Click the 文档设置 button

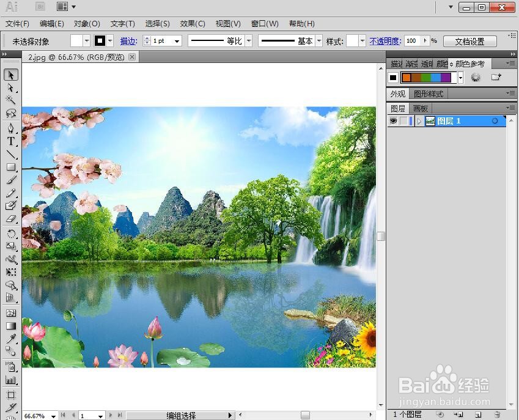point(469,42)
